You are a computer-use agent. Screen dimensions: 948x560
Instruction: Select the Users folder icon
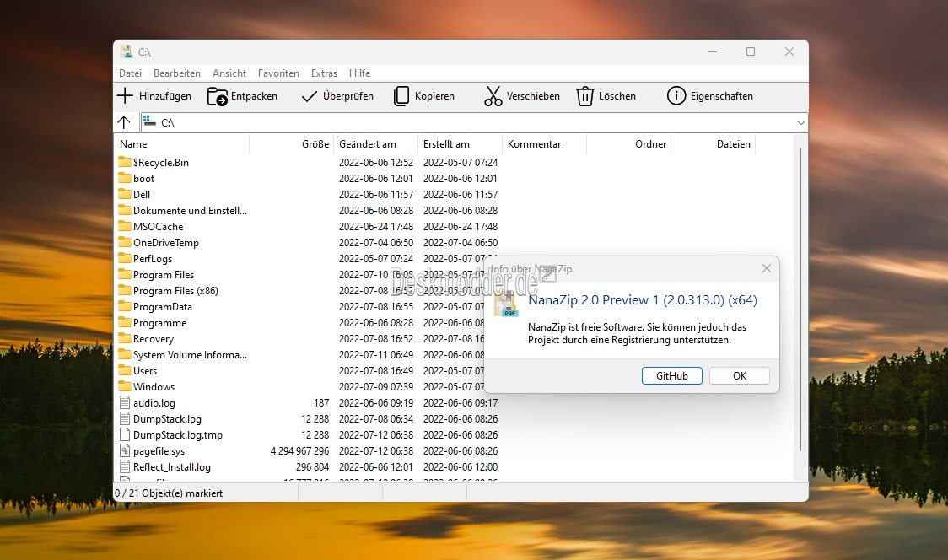(x=125, y=370)
